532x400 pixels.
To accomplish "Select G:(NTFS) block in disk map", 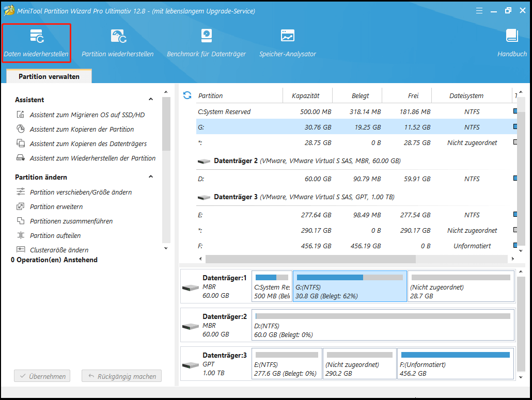I will (x=350, y=286).
